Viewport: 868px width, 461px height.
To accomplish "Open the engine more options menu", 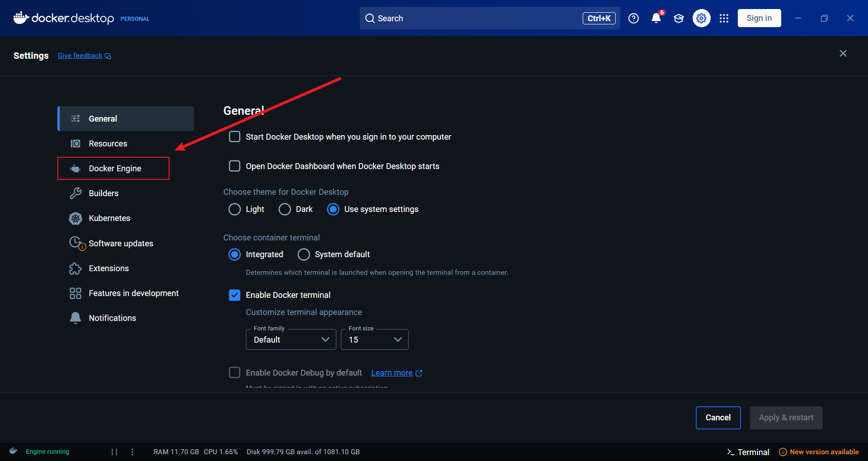I will click(132, 452).
